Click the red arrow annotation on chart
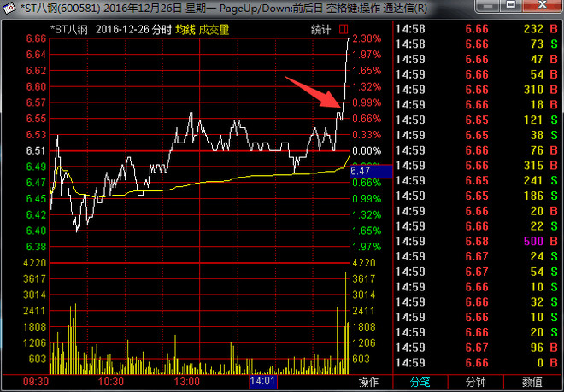This screenshot has height=392, width=564. 314,92
